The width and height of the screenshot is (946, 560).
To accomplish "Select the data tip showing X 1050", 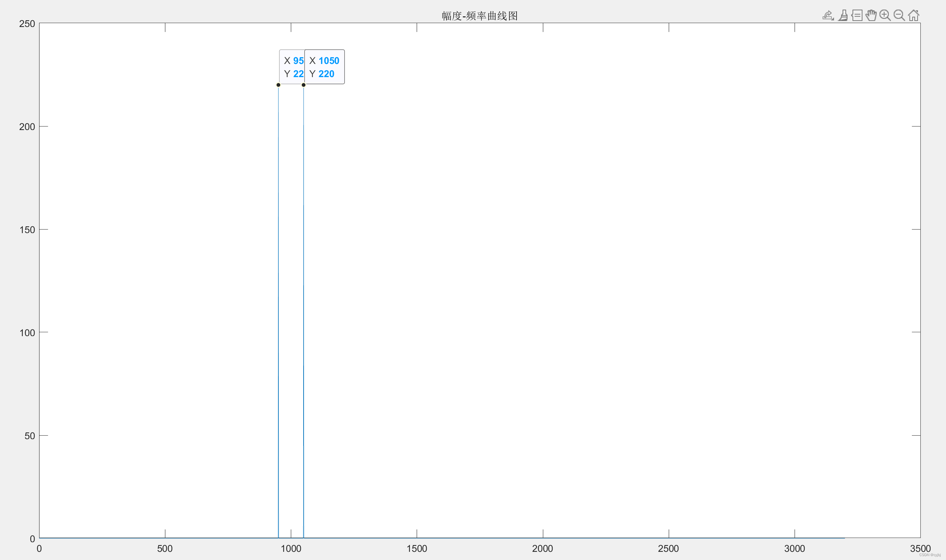I will [324, 67].
